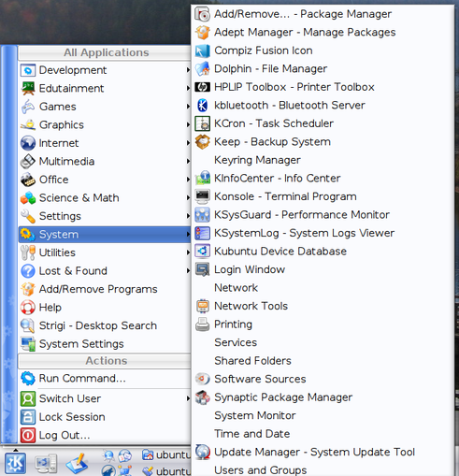
Task: Click the Strigi magnifier icon
Action: click(28, 325)
